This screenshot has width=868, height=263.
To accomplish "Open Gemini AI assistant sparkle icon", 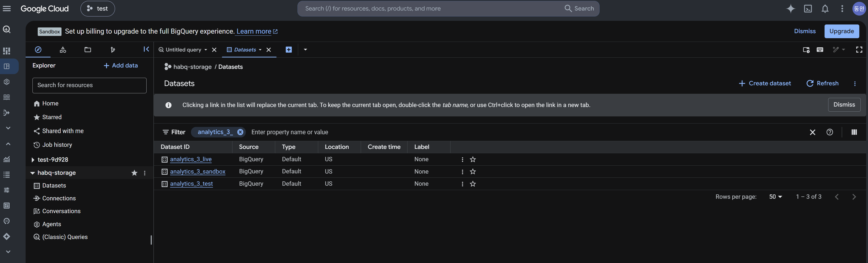I will (790, 8).
